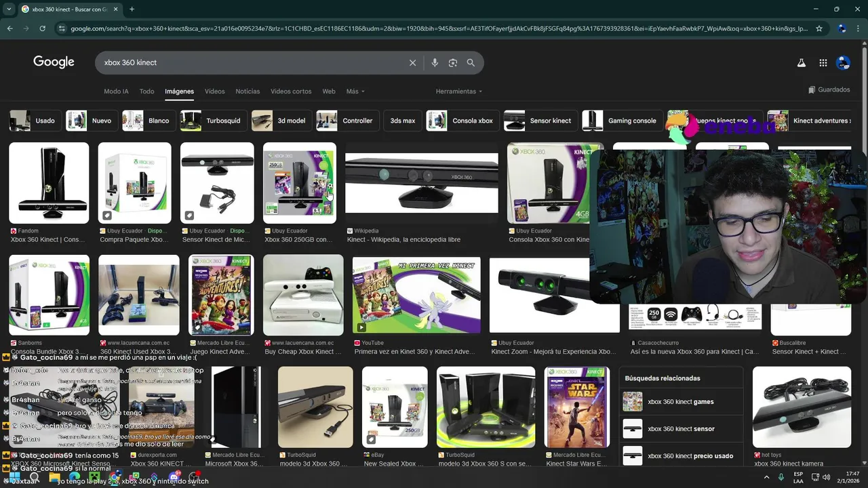Open Guardados saved items
This screenshot has height=488, width=868.
coord(829,89)
